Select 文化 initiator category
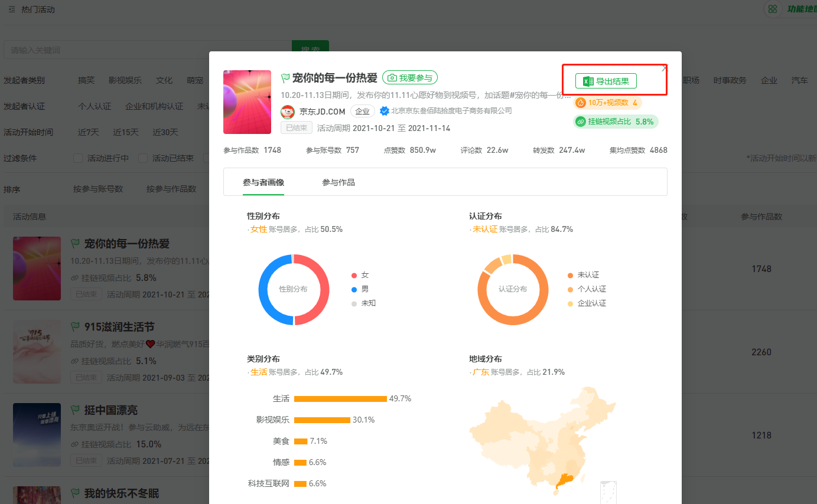This screenshot has height=504, width=817. pyautogui.click(x=164, y=80)
